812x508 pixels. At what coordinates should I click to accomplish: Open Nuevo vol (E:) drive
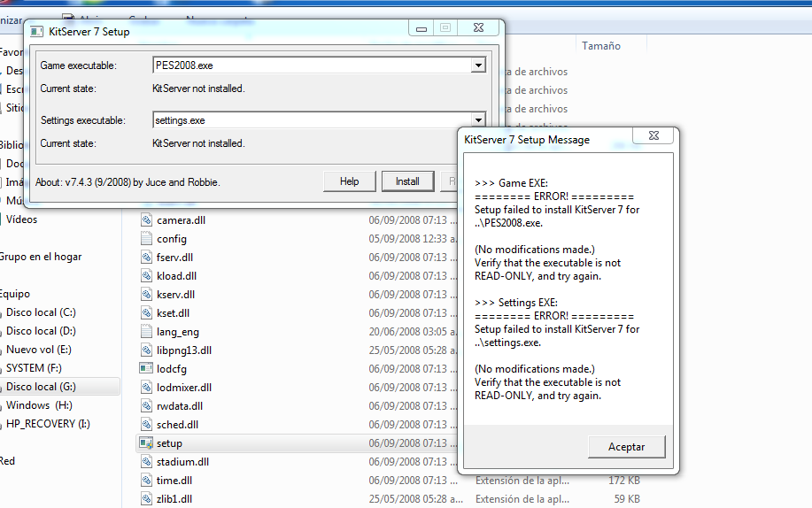(x=39, y=350)
